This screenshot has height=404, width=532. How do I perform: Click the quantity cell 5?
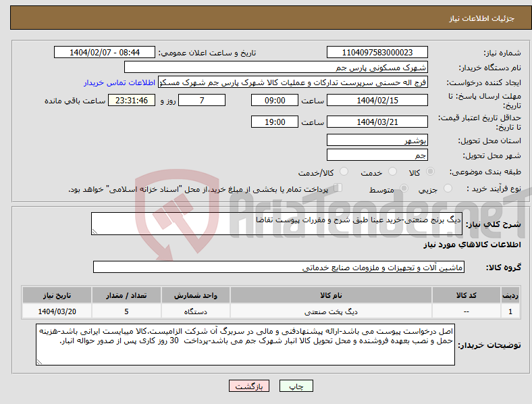pyautogui.click(x=126, y=311)
